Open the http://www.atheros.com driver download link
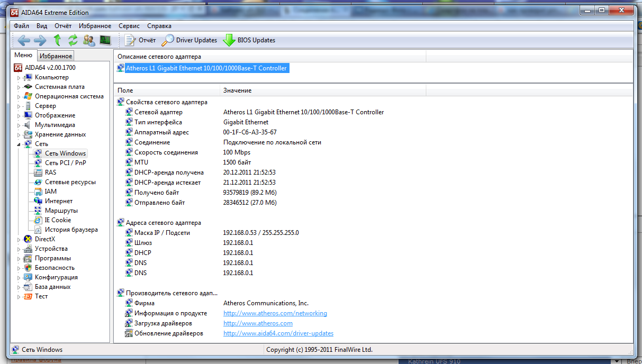This screenshot has height=364, width=642. point(258,323)
